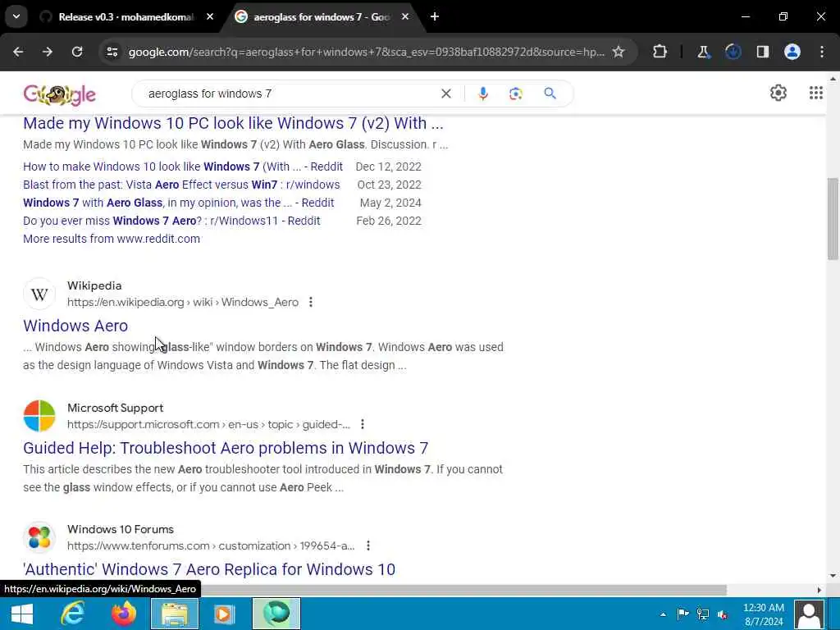Open the Chrome profile avatar
The image size is (840, 630).
[792, 52]
